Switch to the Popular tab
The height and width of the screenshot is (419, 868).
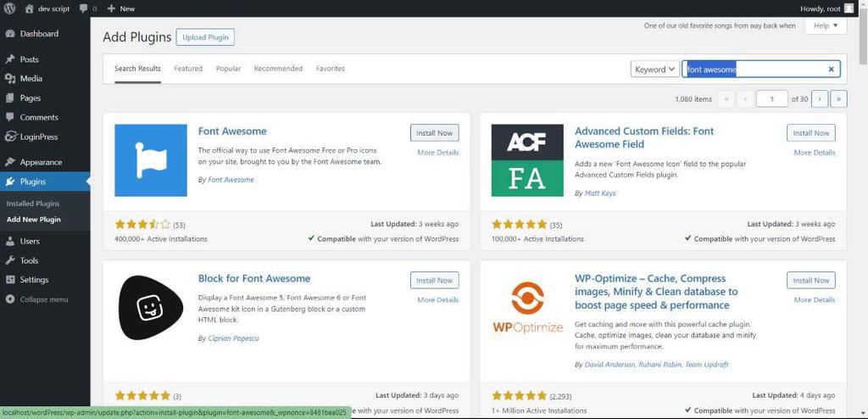[228, 69]
